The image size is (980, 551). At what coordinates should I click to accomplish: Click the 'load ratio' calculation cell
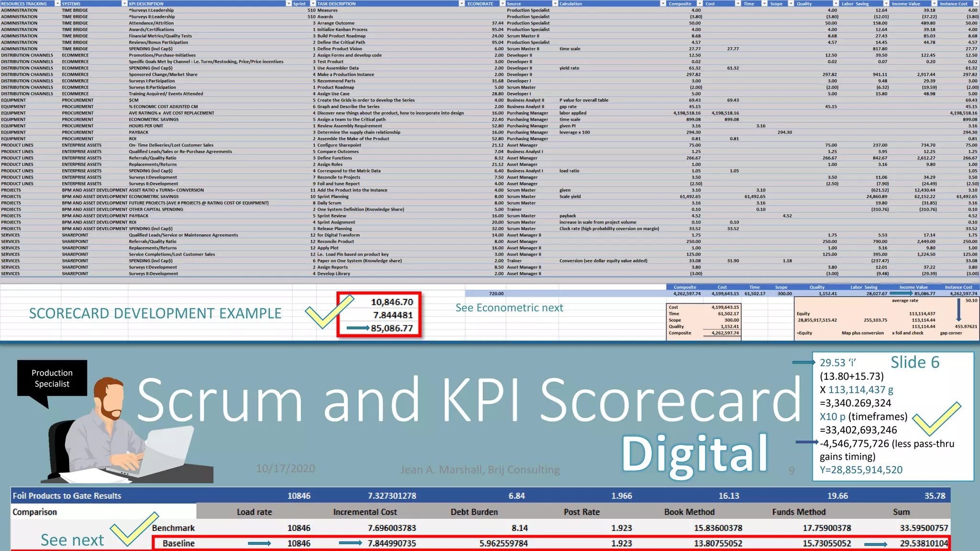point(569,171)
